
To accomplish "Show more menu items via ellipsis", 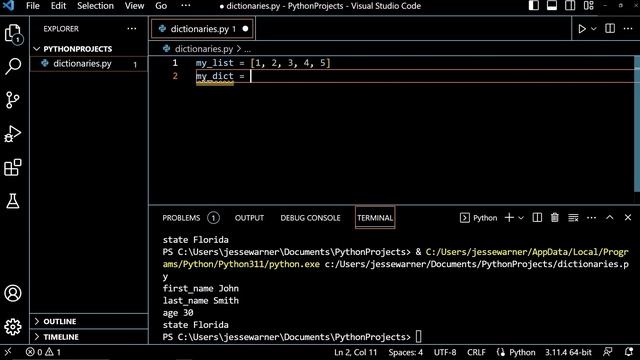I will (186, 6).
